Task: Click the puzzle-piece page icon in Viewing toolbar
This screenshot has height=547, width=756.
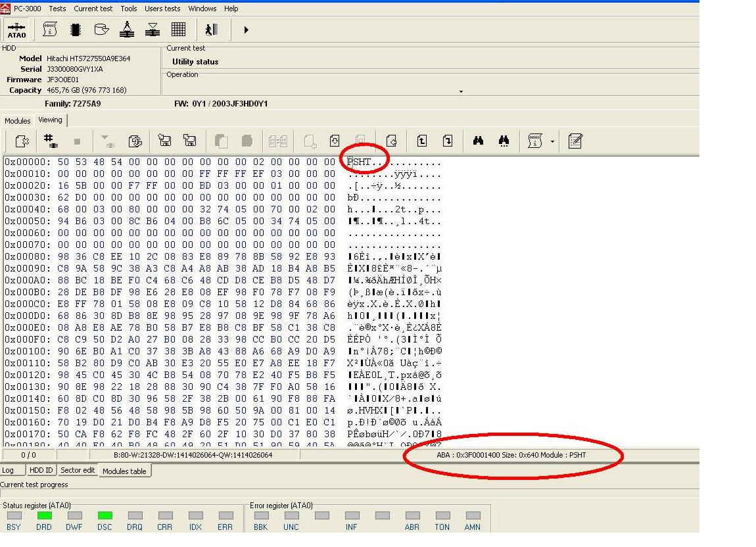Action: click(22, 141)
